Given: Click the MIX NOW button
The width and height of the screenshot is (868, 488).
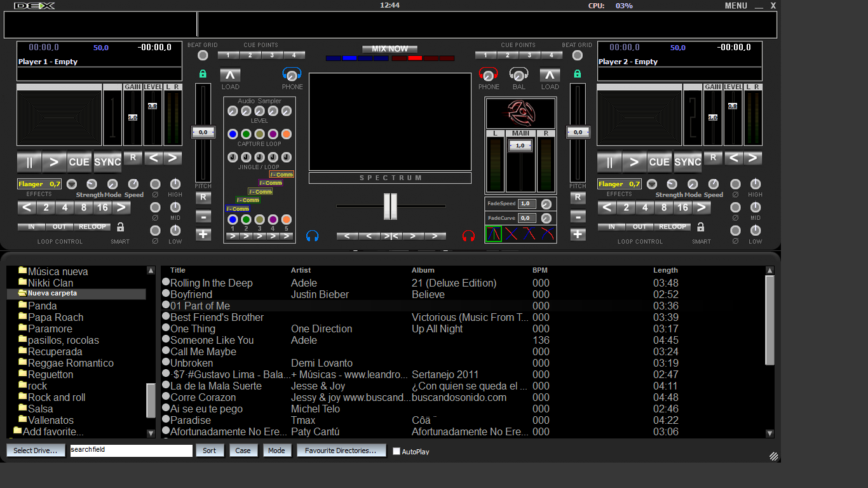Looking at the screenshot, I should click(390, 48).
